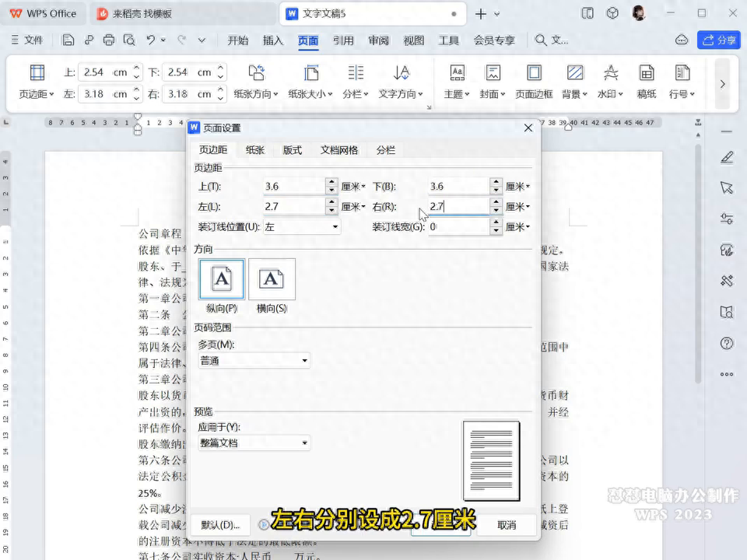Screen dimensions: 747x560
Task: Switch to the 纸张 tab in dialog
Action: (254, 150)
